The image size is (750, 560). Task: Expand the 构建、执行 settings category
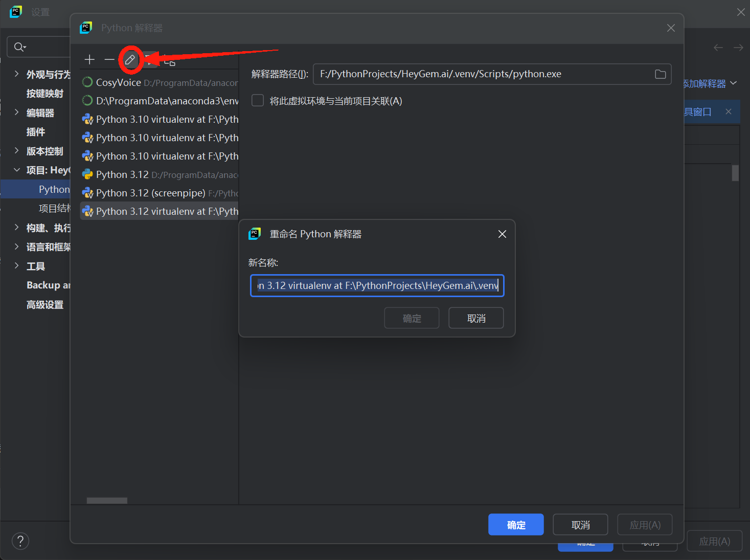16,228
